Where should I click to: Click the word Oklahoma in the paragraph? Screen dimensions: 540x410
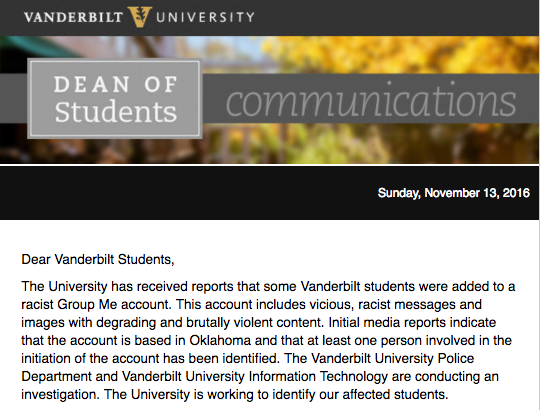[x=220, y=340]
